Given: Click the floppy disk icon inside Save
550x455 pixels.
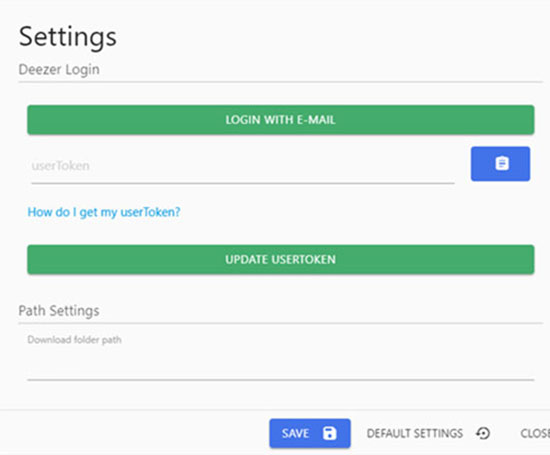Looking at the screenshot, I should [329, 433].
